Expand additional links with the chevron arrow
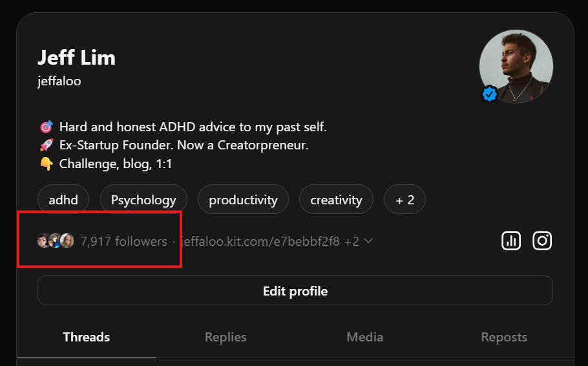Image resolution: width=588 pixels, height=366 pixels. [x=368, y=241]
